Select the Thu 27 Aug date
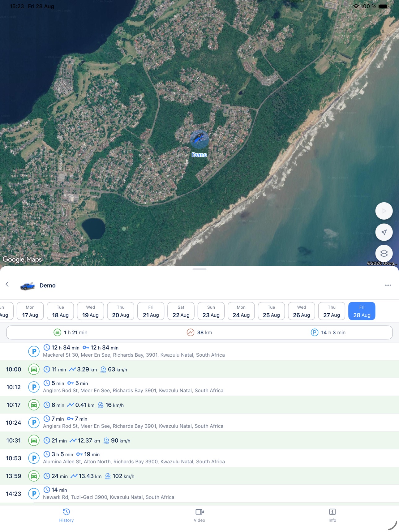This screenshot has height=532, width=399. point(332,311)
